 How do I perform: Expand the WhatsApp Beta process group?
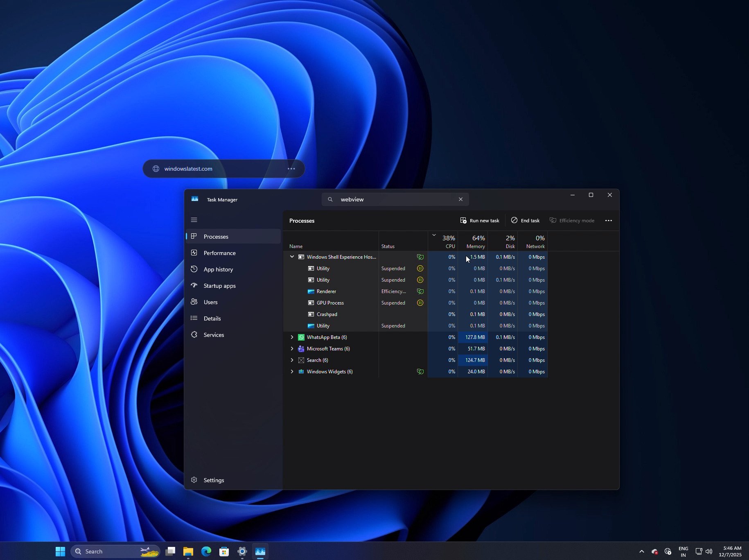(292, 337)
